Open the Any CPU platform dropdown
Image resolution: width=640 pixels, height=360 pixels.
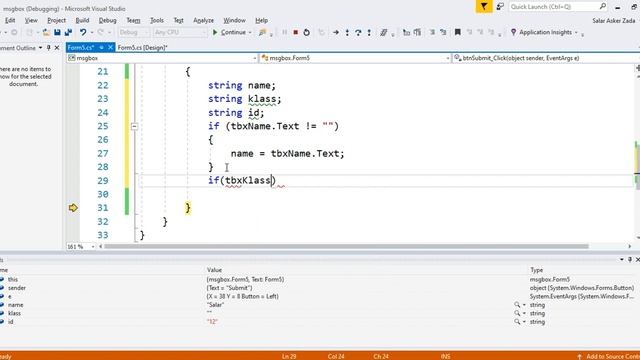point(180,32)
